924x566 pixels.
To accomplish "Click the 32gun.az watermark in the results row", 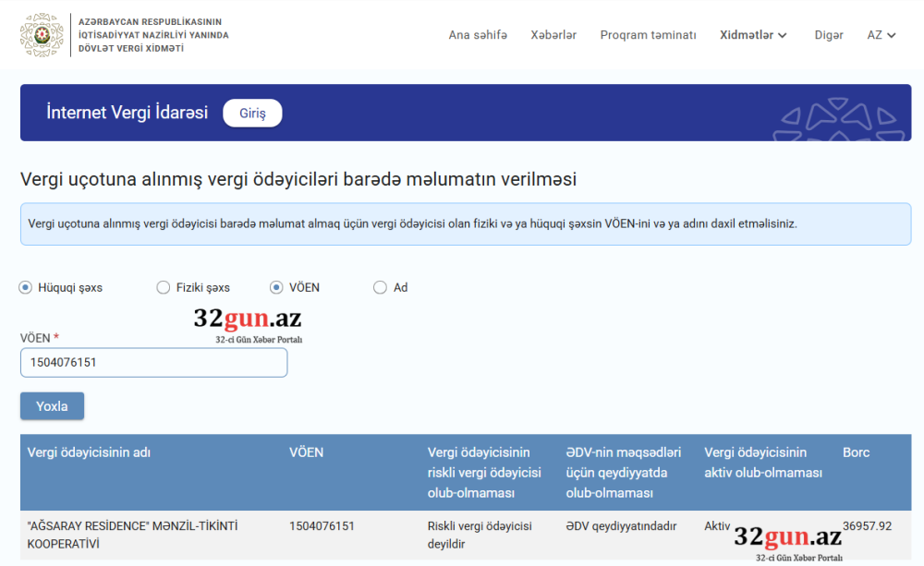I will point(788,542).
